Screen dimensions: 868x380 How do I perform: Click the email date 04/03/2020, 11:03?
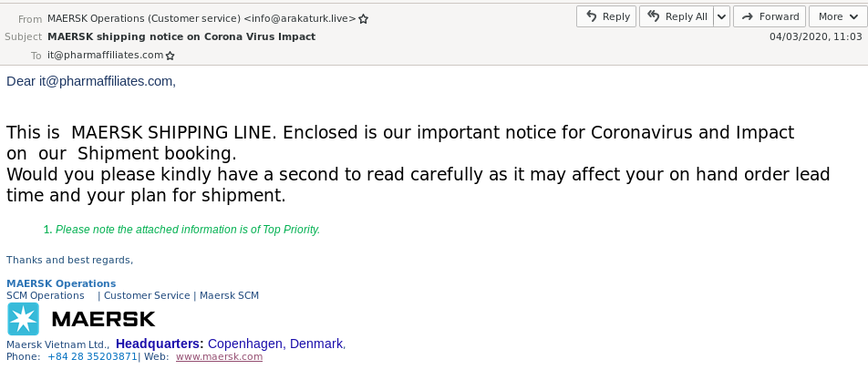(x=815, y=36)
